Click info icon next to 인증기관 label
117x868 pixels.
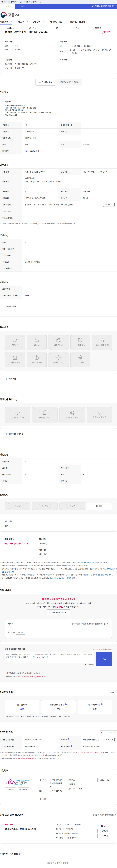[68, 739]
